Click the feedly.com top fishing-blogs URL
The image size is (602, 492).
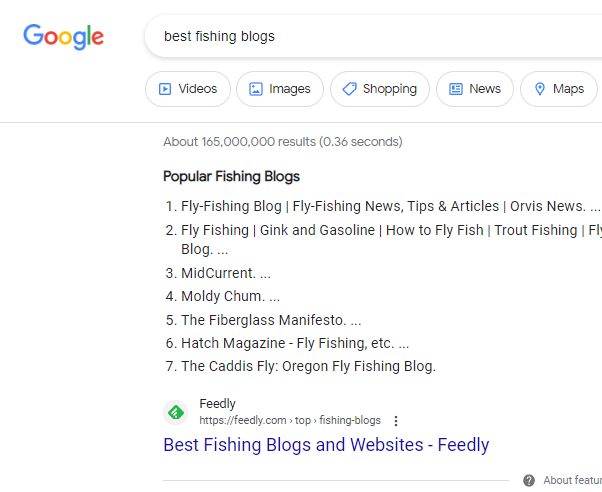pos(290,421)
